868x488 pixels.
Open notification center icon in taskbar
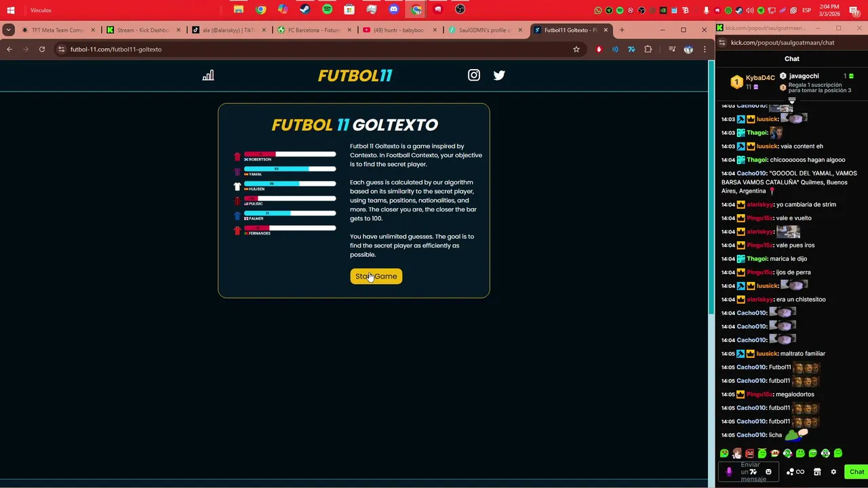[x=854, y=10]
